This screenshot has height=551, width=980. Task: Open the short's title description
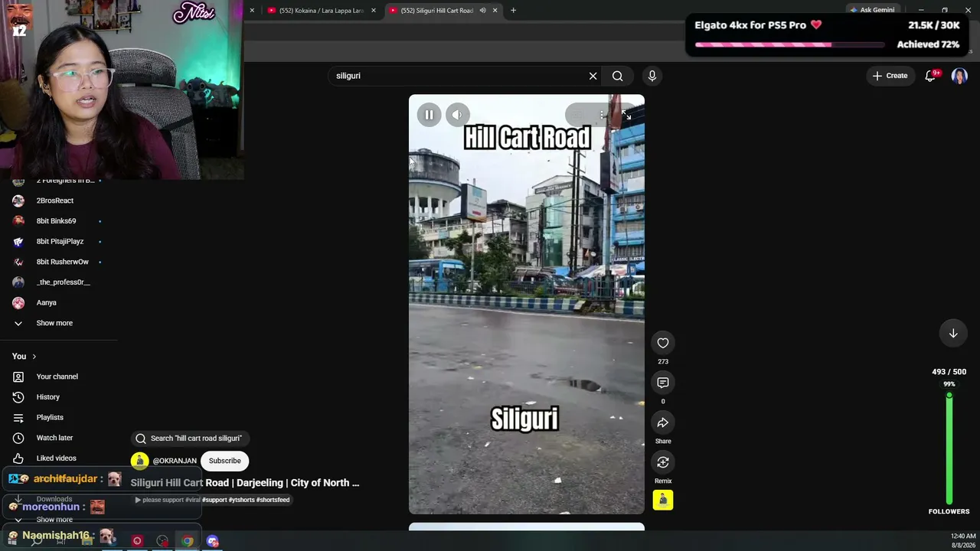coord(245,483)
